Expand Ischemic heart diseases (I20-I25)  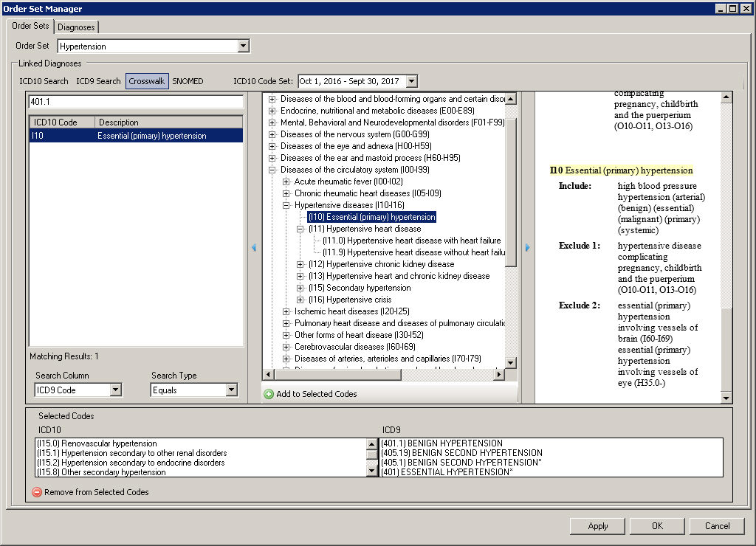pyautogui.click(x=286, y=311)
